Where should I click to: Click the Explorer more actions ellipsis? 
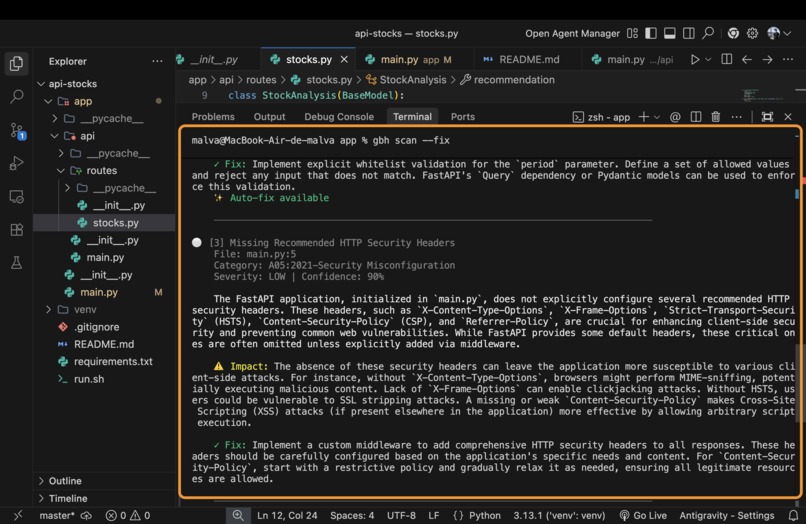157,61
